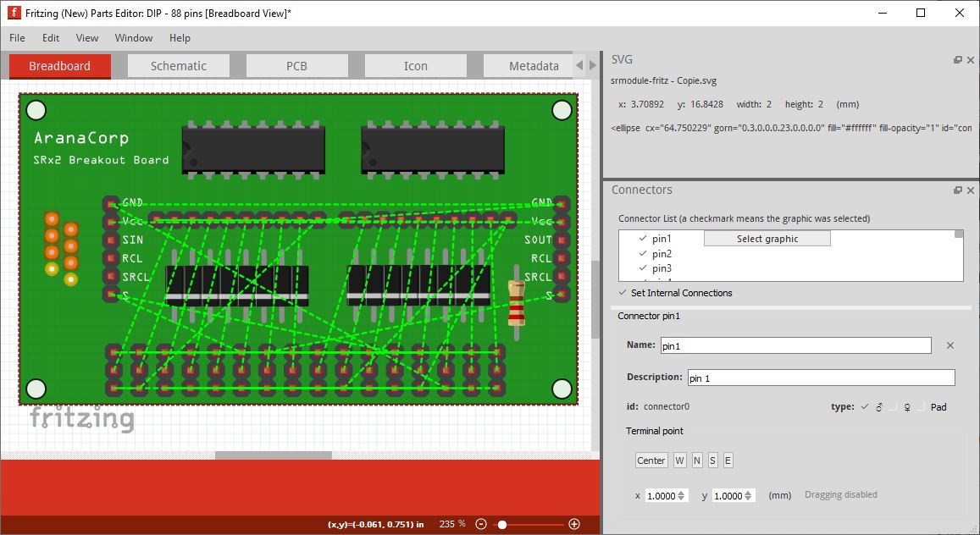Click the terminal x value field
Viewport: 980px width, 535px height.
point(661,496)
